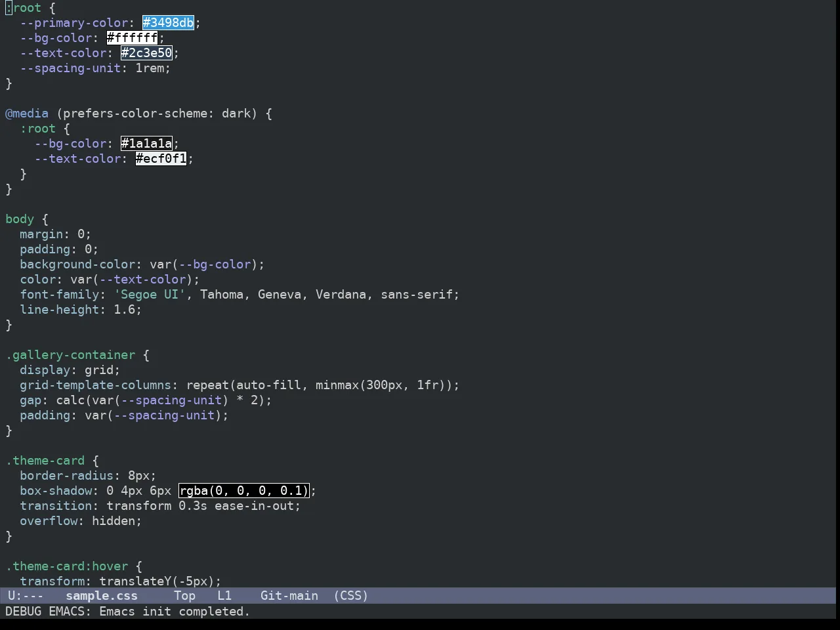
Task: Click the transition property line
Action: pyautogui.click(x=160, y=506)
